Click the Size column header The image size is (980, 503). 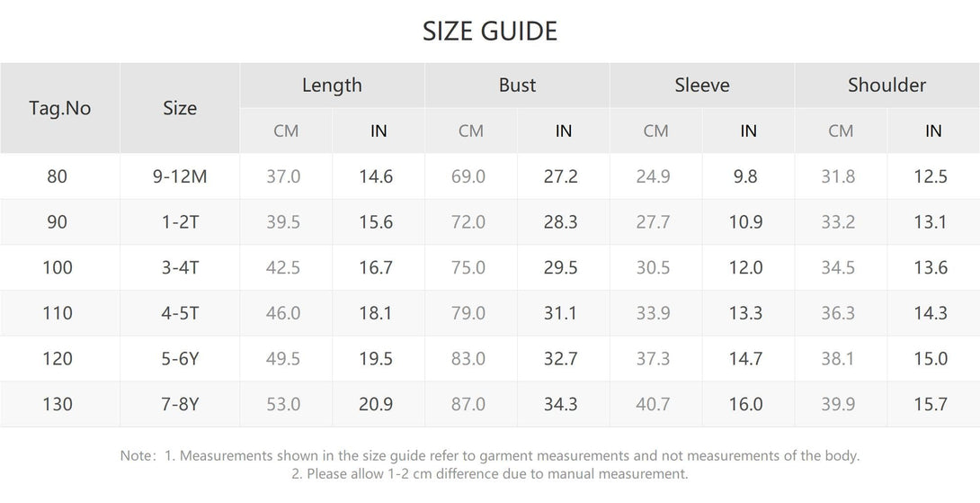tap(180, 108)
